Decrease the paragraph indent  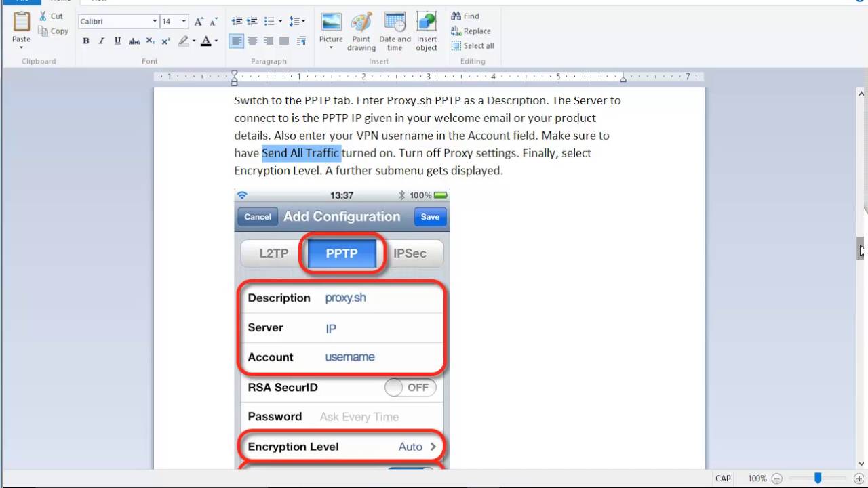point(237,22)
